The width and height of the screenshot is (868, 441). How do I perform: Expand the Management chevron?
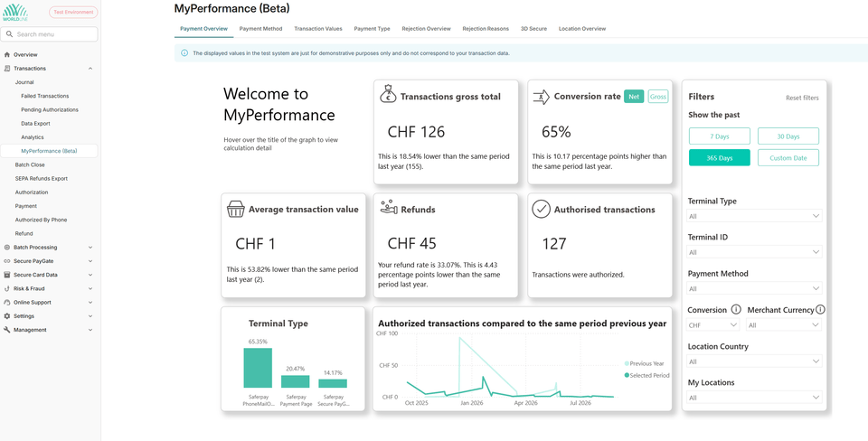90,330
